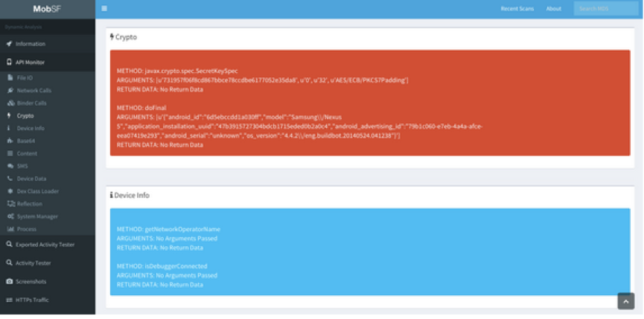Open Recent Scans
This screenshot has height=319, width=644.
point(517,9)
